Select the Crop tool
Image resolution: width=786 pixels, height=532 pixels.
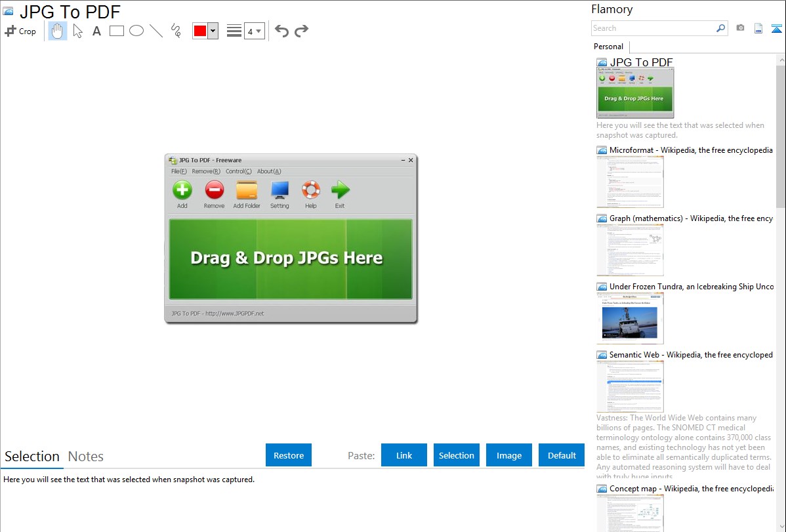tap(20, 31)
